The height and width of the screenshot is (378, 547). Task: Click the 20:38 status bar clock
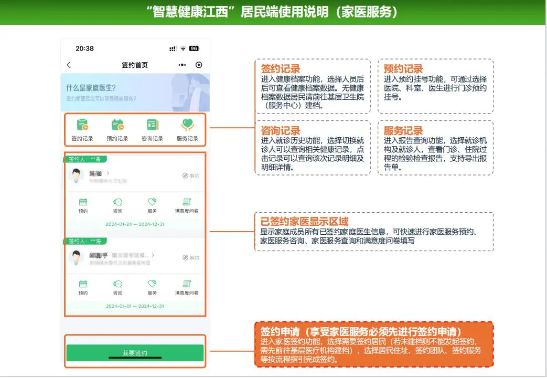coord(85,48)
